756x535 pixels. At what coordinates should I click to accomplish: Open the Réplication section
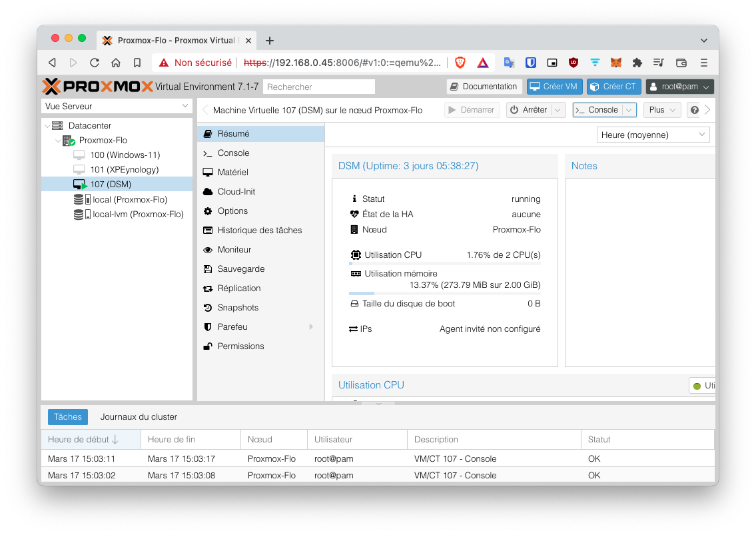261,288
